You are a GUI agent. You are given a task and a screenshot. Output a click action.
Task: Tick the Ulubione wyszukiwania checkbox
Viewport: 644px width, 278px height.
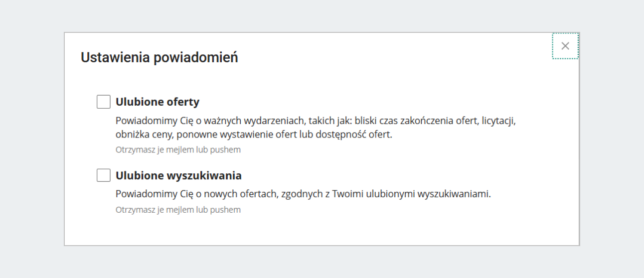point(104,175)
